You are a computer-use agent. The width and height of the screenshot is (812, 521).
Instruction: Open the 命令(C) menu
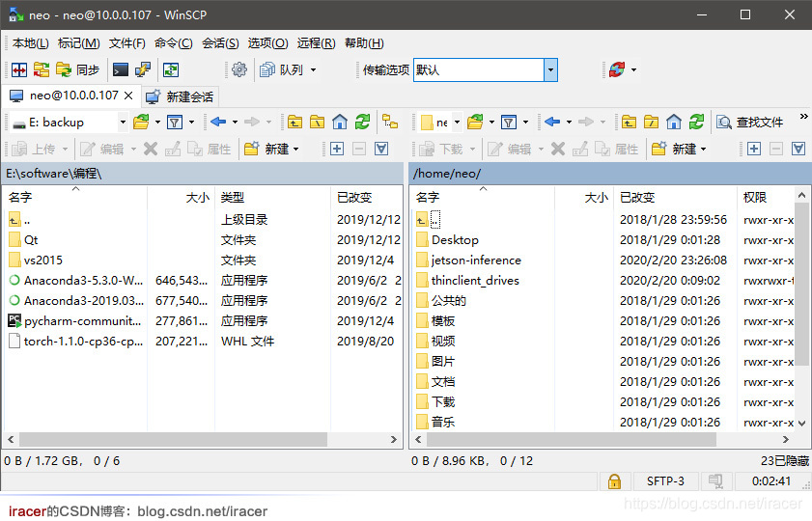coord(174,43)
